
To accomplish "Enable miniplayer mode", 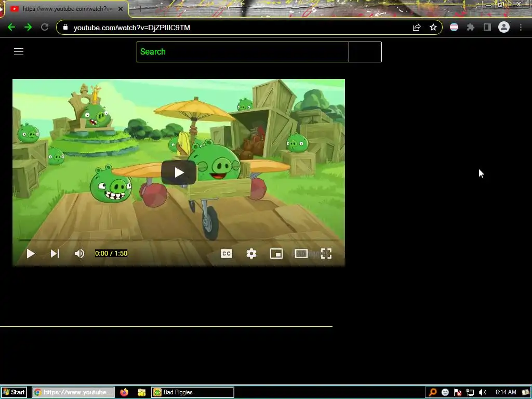I will (276, 254).
